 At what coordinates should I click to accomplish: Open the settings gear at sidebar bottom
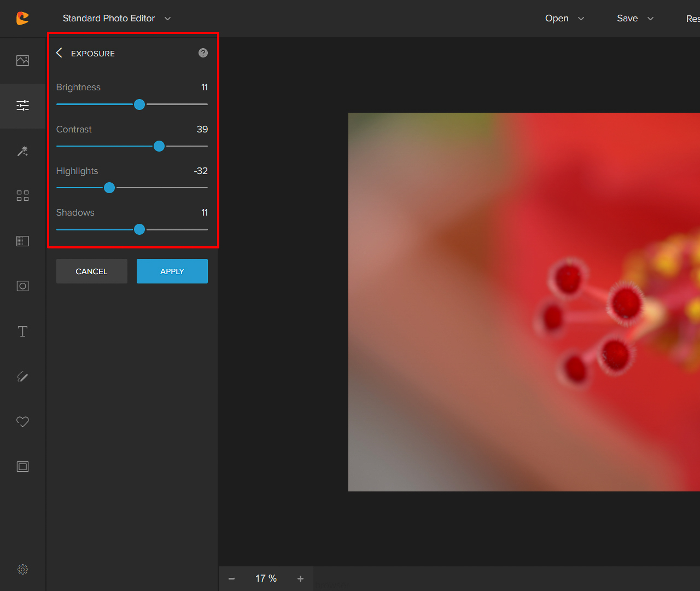coord(22,569)
